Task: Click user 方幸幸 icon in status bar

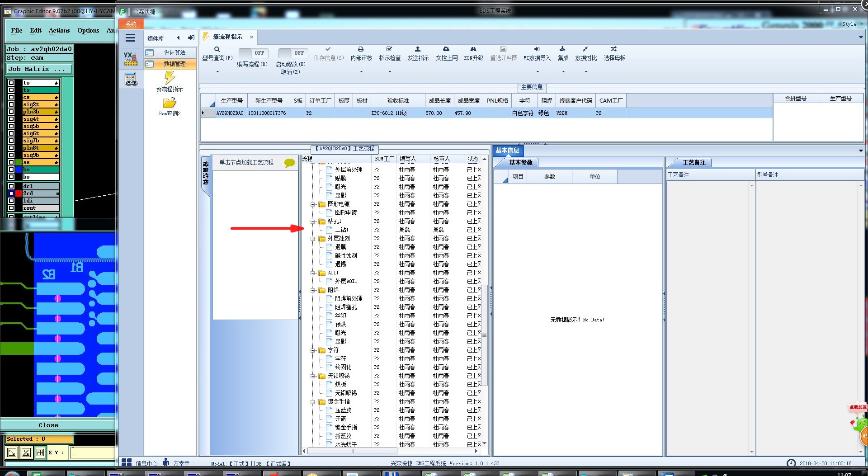Action: 166,462
